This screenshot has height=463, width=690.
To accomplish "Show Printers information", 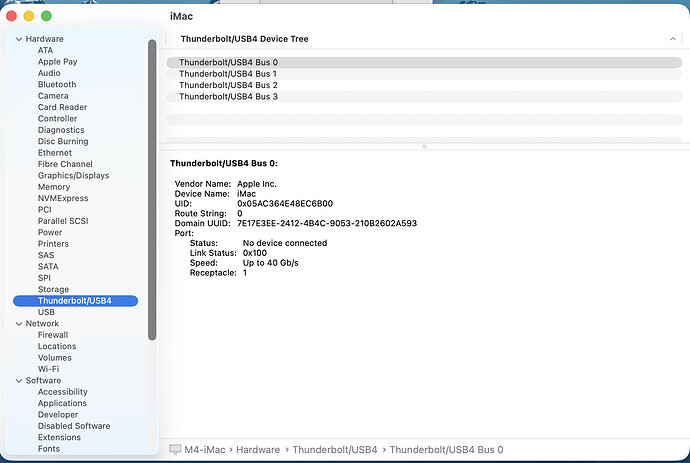I will 53,244.
